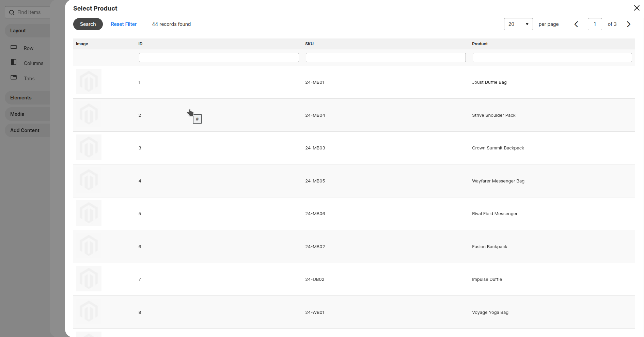Viewport: 644px width, 337px height.
Task: Expand the Media section
Action: [x=17, y=114]
